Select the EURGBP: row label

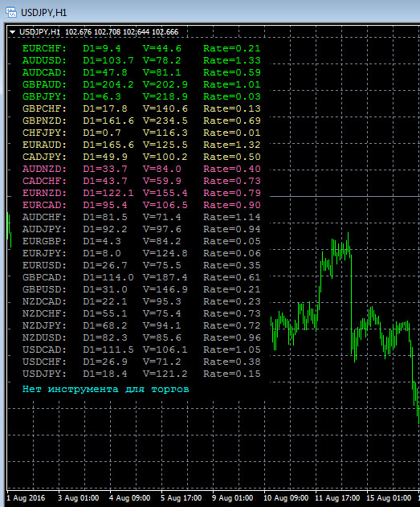click(x=44, y=242)
